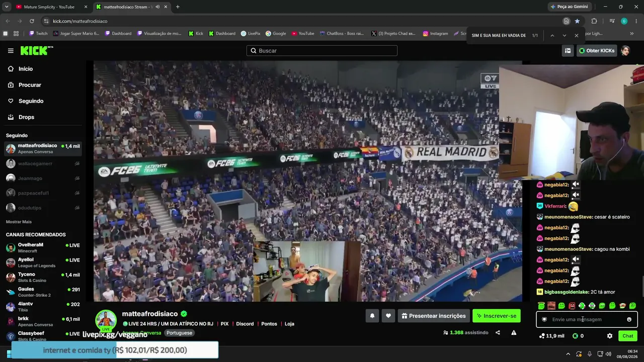
Task: Open recommended channel Classybeef
Action: click(x=43, y=336)
